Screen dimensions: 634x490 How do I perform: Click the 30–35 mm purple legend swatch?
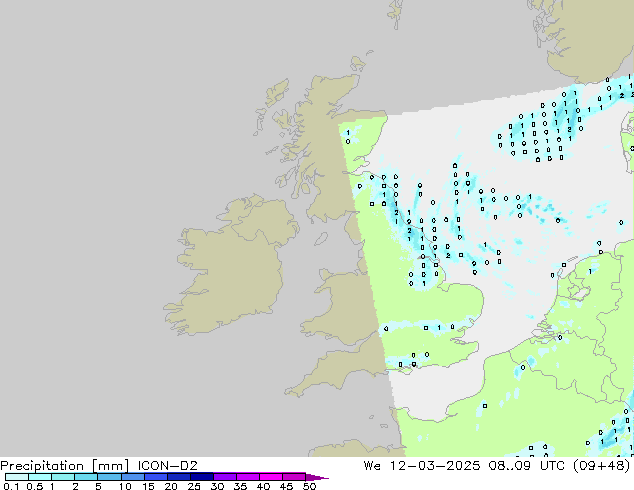pos(225,477)
